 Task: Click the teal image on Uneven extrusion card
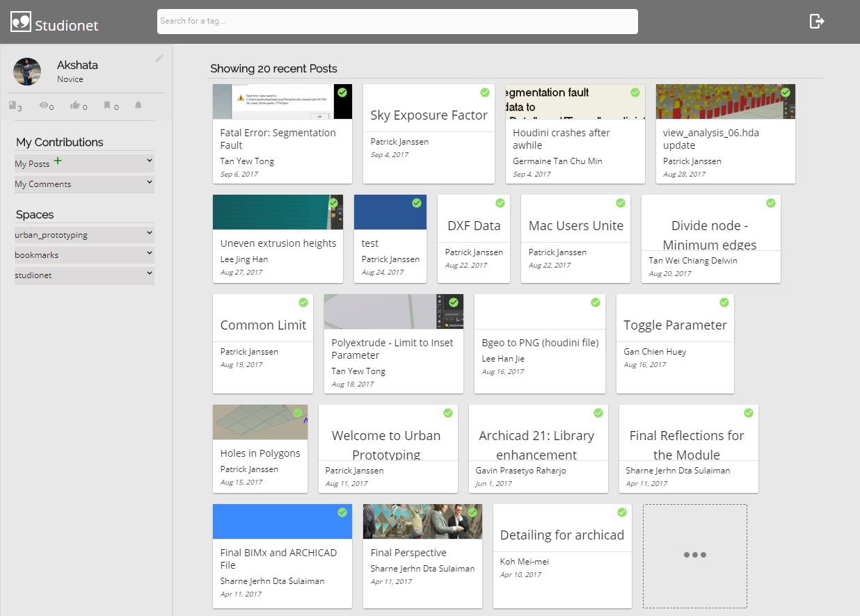tap(278, 212)
